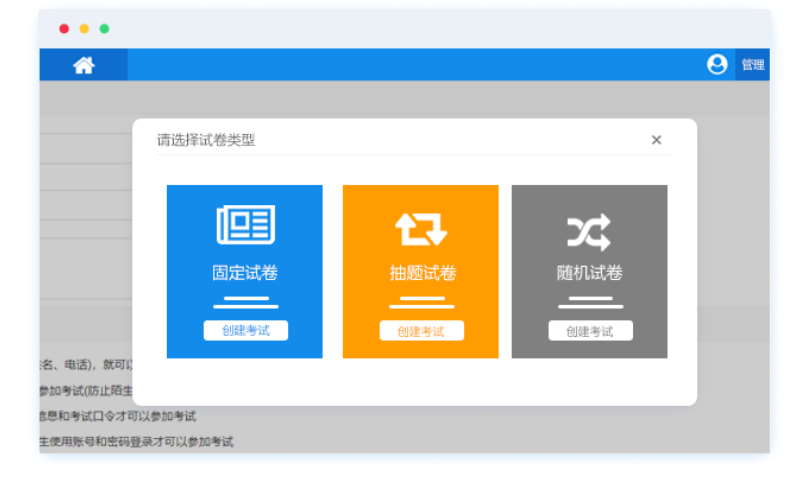Click the red window close dot
The width and height of the screenshot is (806, 480).
(x=64, y=29)
